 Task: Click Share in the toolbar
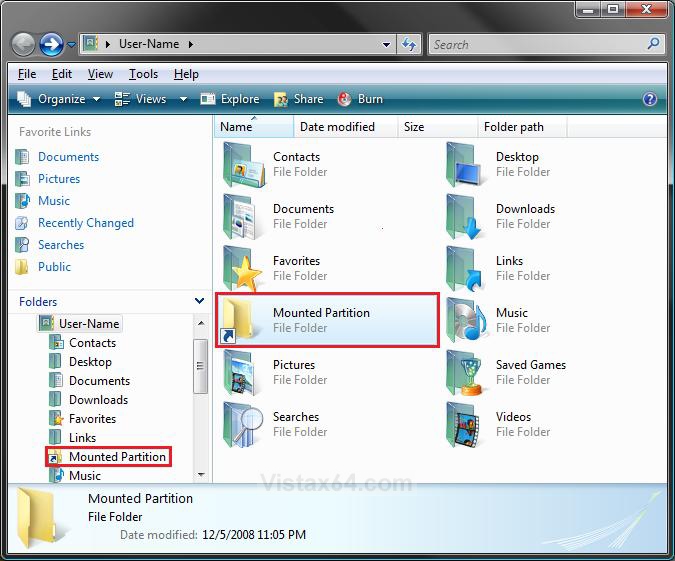tap(298, 99)
